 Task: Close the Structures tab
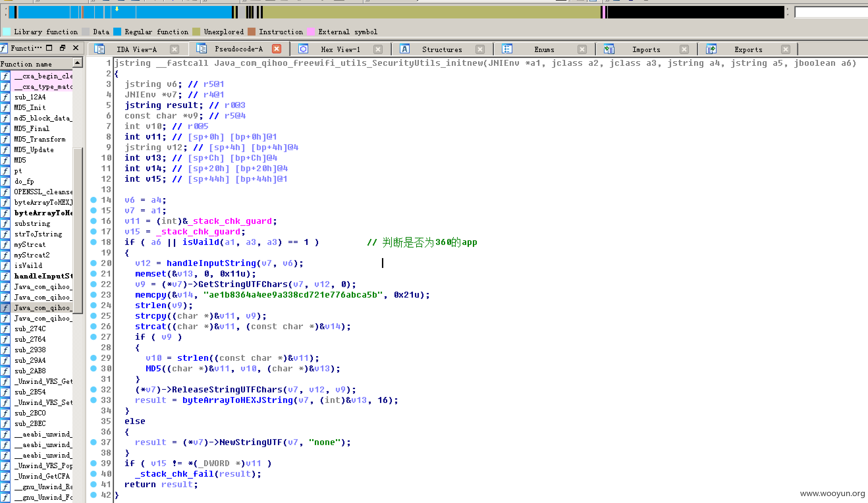tap(480, 49)
